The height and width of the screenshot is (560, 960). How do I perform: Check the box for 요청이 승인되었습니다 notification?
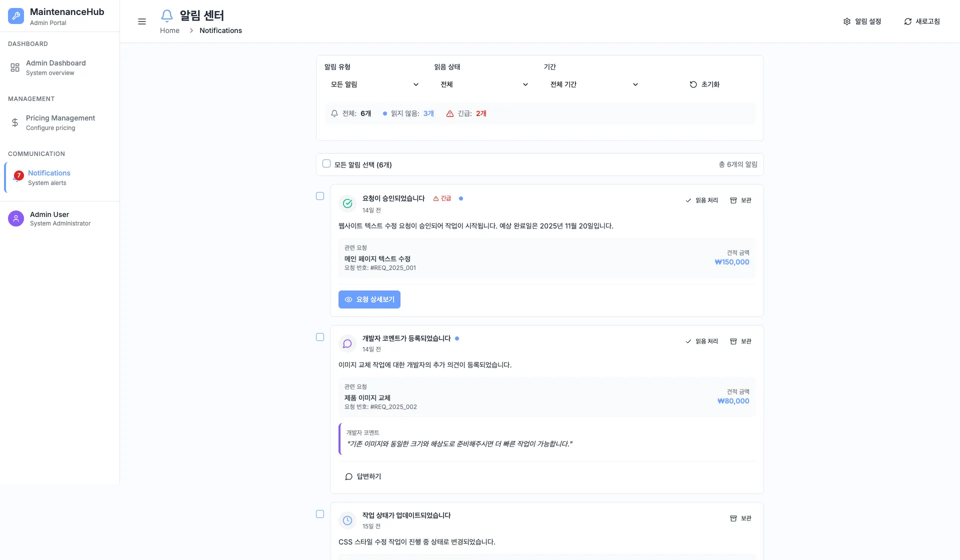(320, 196)
